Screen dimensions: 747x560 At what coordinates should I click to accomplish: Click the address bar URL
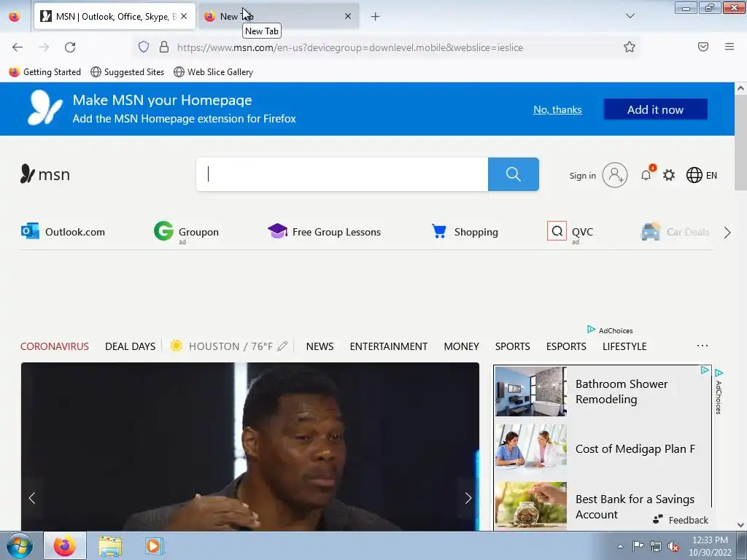(350, 47)
